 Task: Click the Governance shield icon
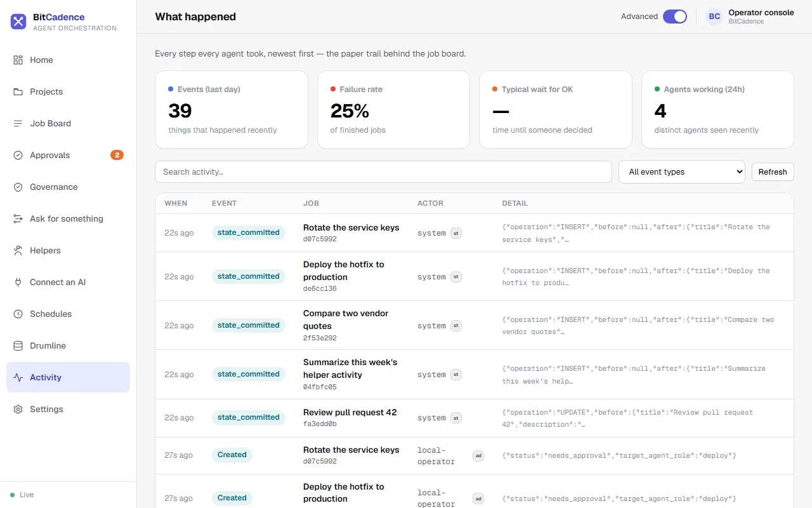tap(18, 187)
